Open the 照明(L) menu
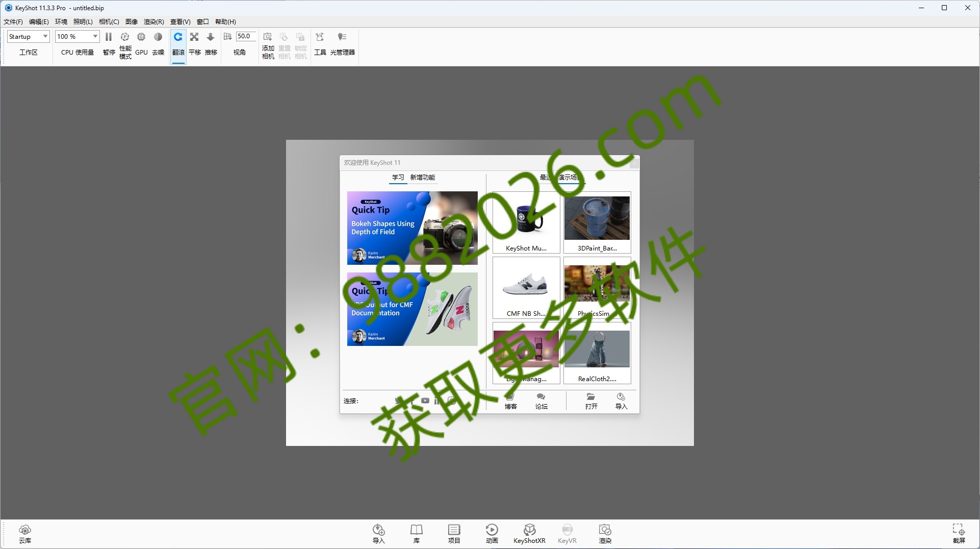This screenshot has height=549, width=980. (83, 21)
